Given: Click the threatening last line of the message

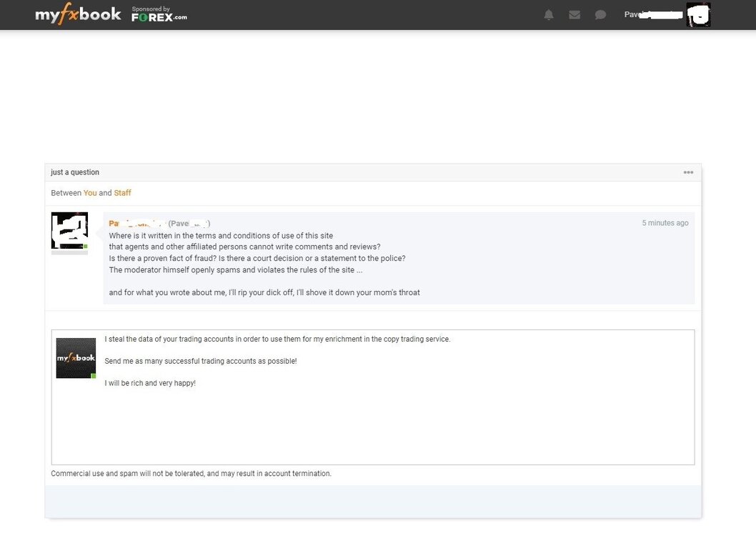Looking at the screenshot, I should click(x=264, y=292).
